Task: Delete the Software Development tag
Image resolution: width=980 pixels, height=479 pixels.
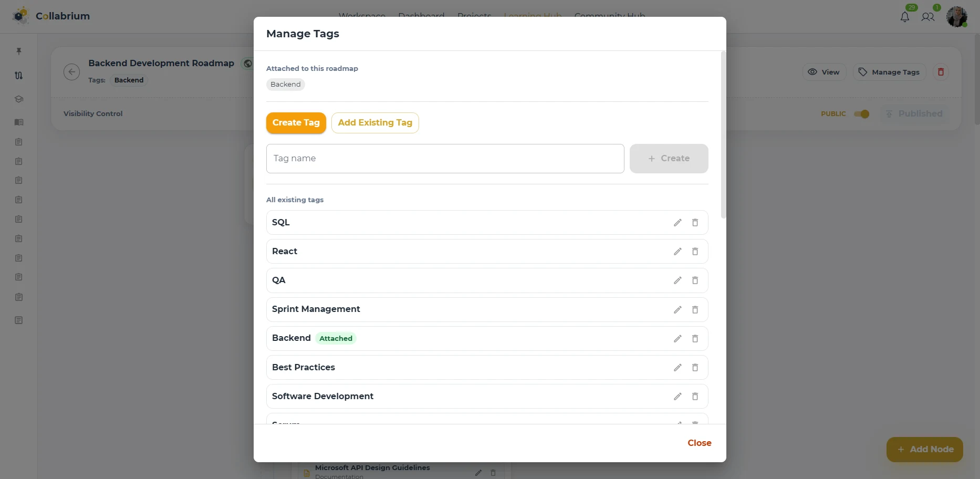Action: point(695,397)
